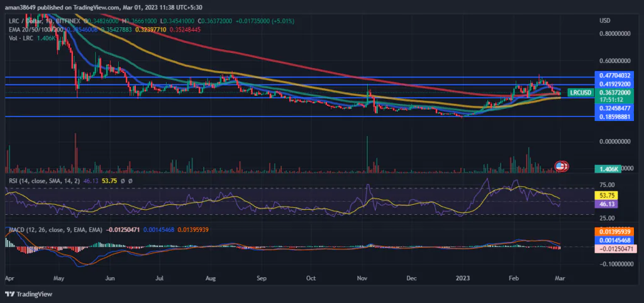Click the 2023 label on time axis
644x303 pixels.
(463, 278)
